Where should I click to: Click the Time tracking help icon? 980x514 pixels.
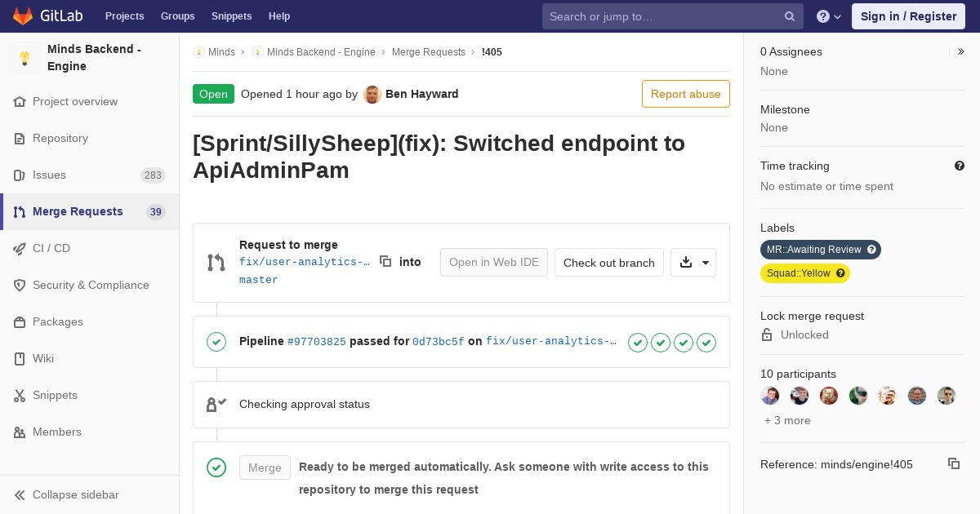(960, 166)
